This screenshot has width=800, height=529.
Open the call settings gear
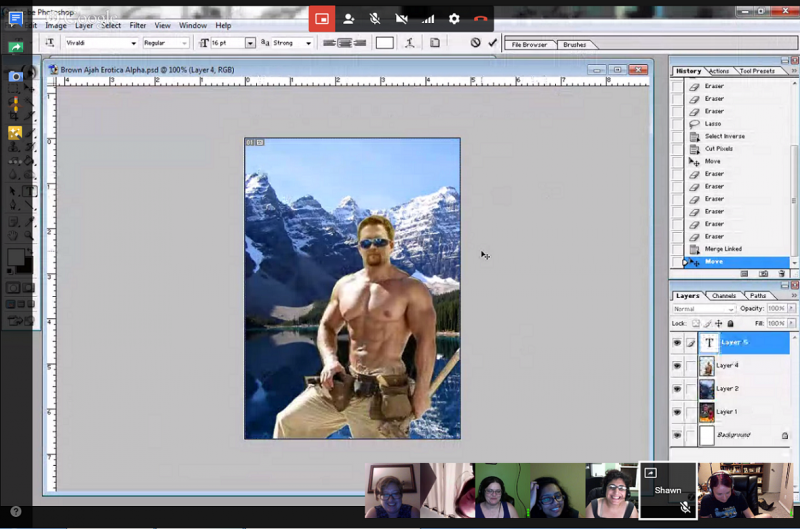(454, 18)
